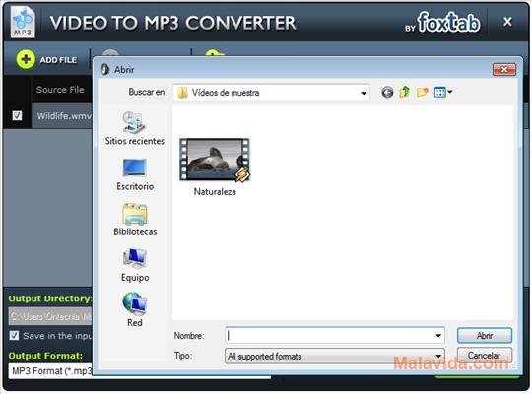Toggle Save in the input directory checkbox
The width and height of the screenshot is (532, 394).
click(x=14, y=335)
